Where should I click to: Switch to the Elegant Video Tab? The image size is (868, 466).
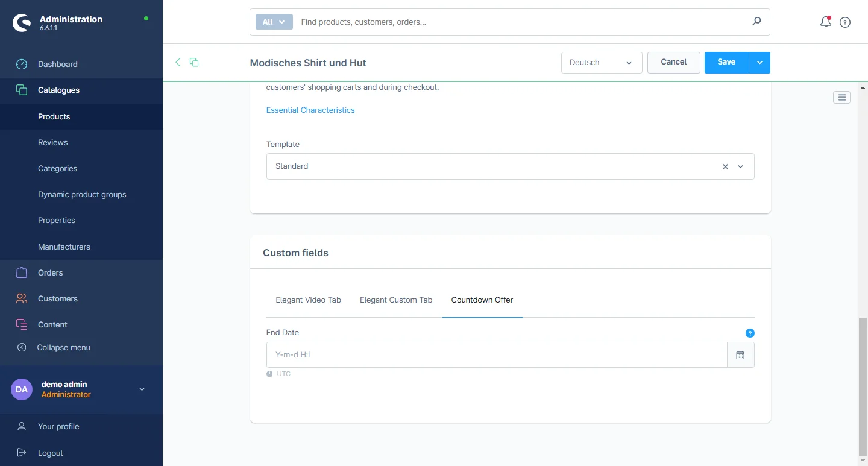308,300
